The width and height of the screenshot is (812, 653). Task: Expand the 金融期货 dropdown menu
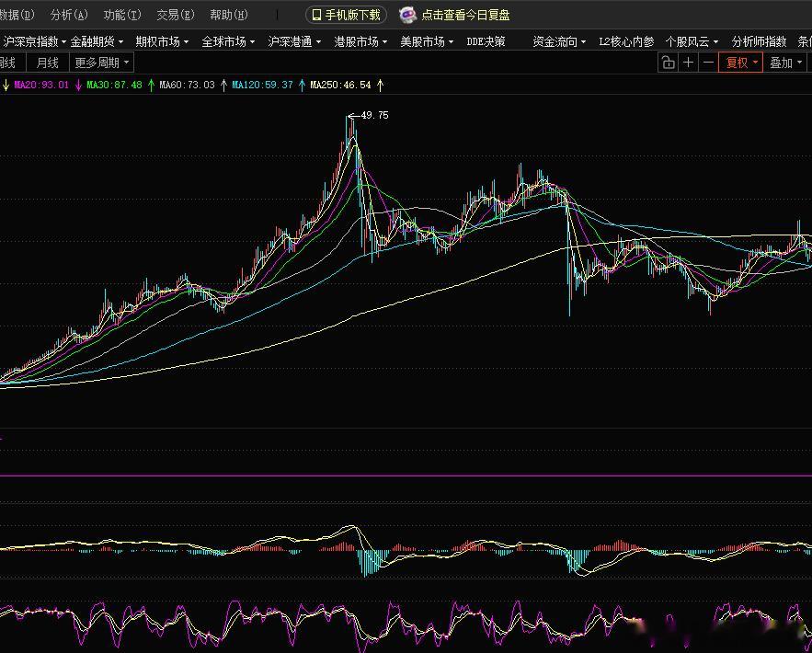coord(97,41)
